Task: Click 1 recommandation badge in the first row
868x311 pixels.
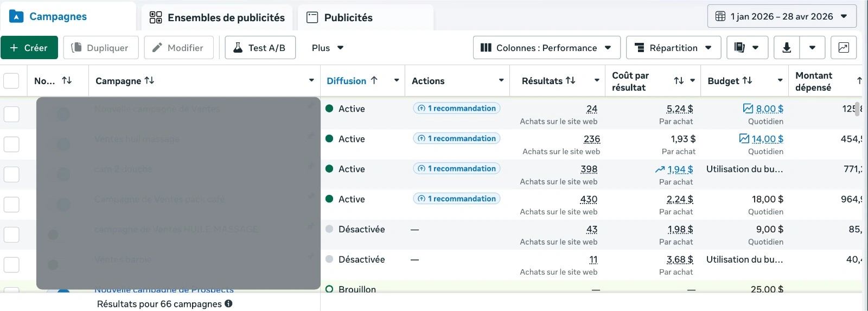Action: coord(457,109)
